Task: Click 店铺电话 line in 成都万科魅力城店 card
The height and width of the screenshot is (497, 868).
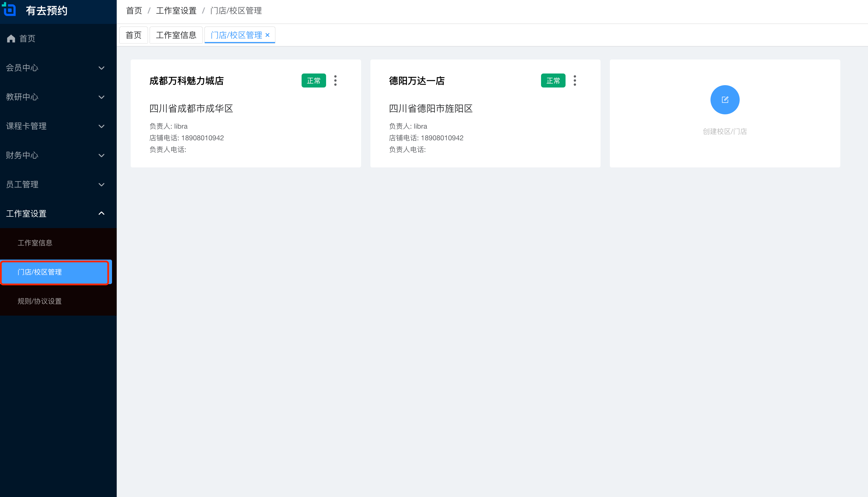Action: click(x=187, y=138)
